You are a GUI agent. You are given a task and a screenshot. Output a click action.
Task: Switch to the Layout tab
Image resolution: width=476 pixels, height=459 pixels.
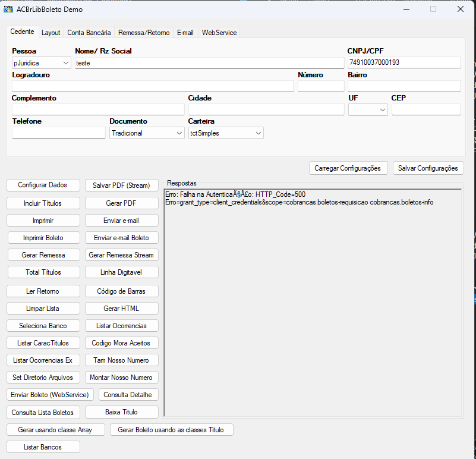(x=51, y=33)
